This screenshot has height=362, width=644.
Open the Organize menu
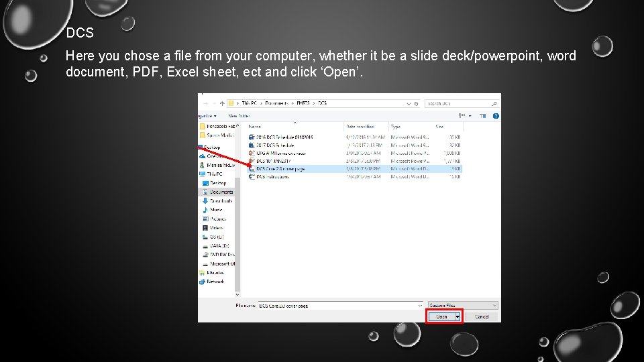pyautogui.click(x=207, y=116)
